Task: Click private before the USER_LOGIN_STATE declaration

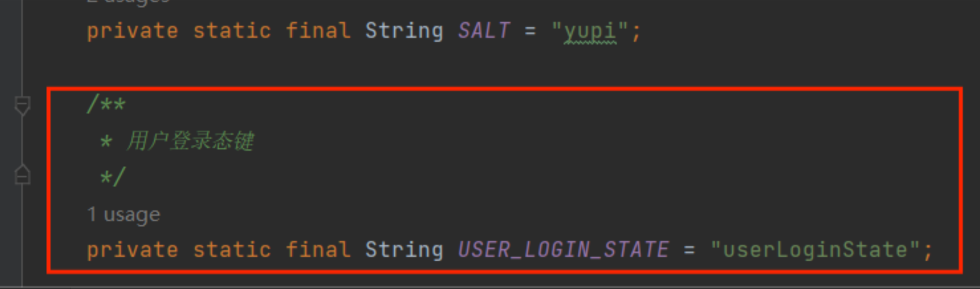Action: [132, 250]
